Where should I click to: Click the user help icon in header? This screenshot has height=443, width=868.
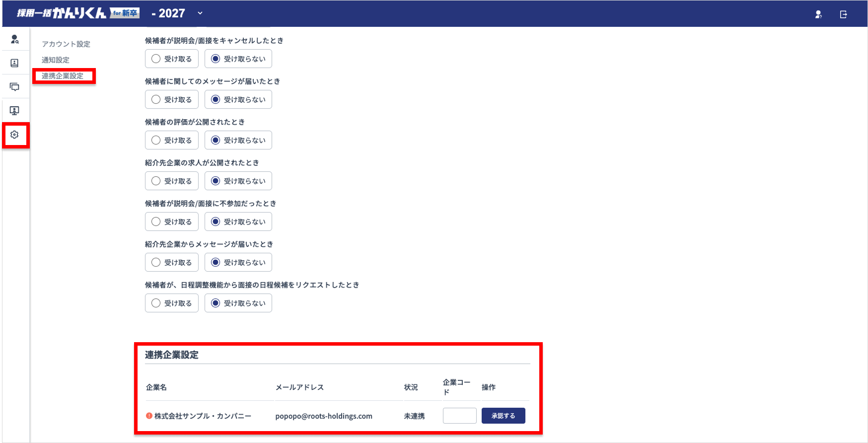818,14
